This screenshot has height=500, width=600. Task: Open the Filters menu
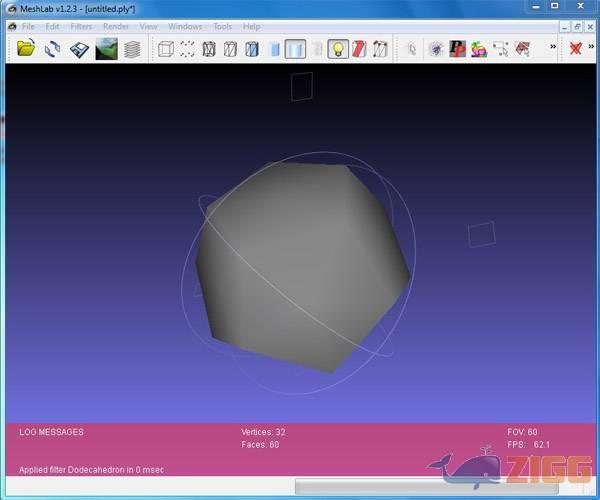[x=81, y=26]
